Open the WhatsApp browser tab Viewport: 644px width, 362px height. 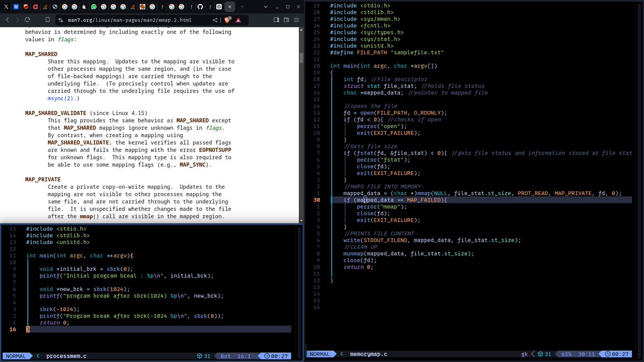click(94, 7)
